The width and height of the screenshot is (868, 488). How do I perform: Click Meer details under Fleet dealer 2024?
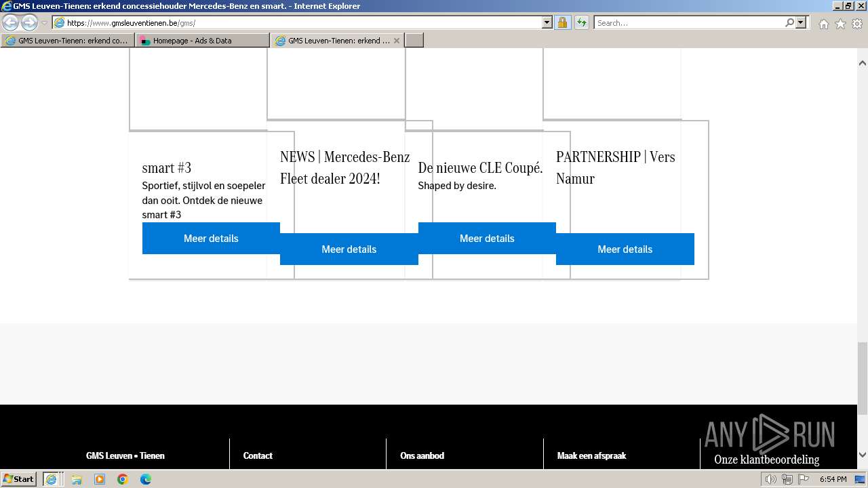point(349,249)
